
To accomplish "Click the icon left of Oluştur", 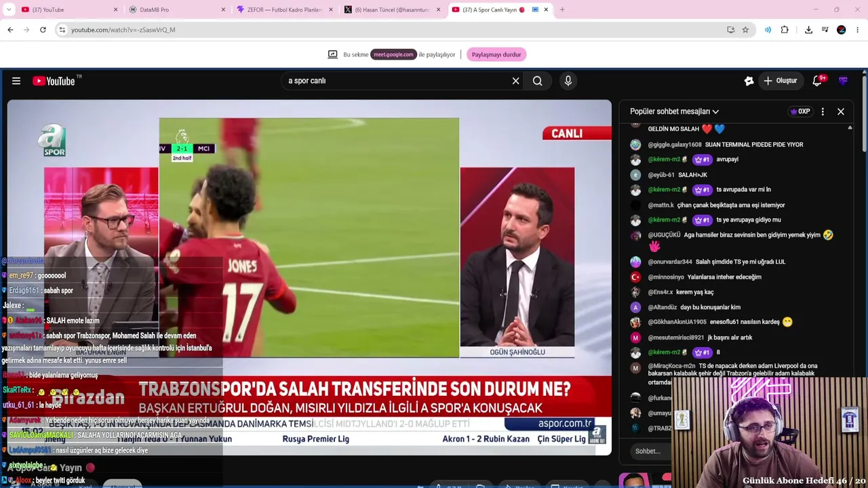I will click(749, 81).
